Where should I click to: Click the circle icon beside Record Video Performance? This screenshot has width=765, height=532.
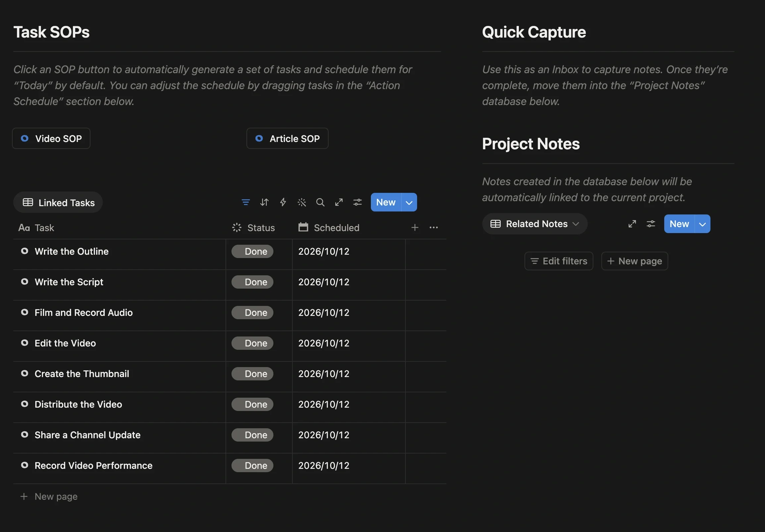(24, 465)
